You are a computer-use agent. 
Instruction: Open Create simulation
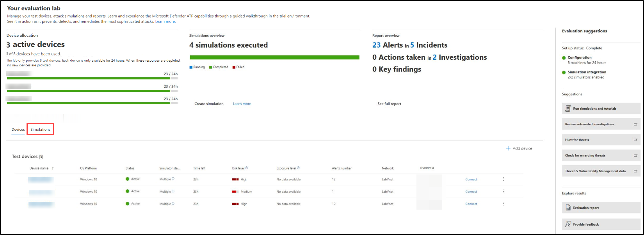point(209,104)
